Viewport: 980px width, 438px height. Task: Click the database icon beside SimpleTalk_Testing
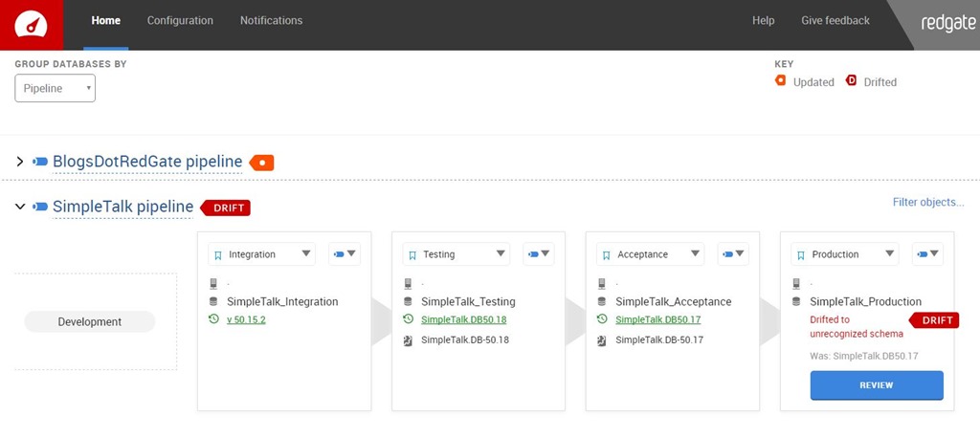(409, 301)
